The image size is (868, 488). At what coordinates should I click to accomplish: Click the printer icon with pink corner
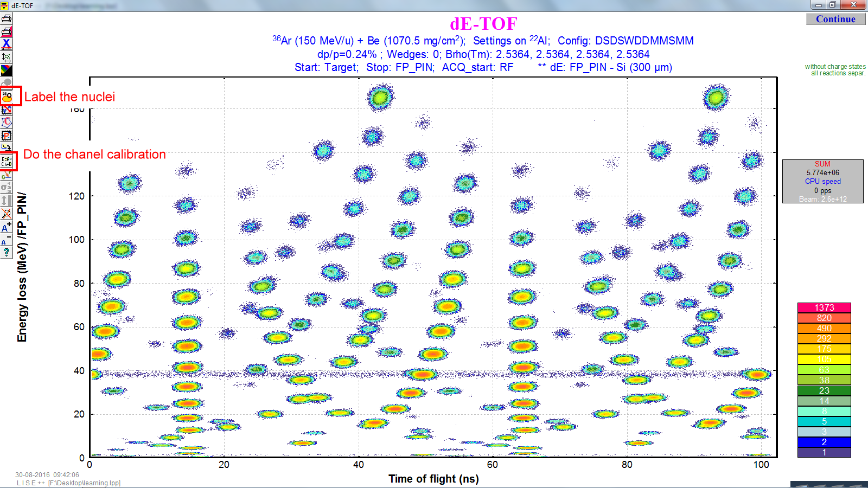(x=7, y=31)
